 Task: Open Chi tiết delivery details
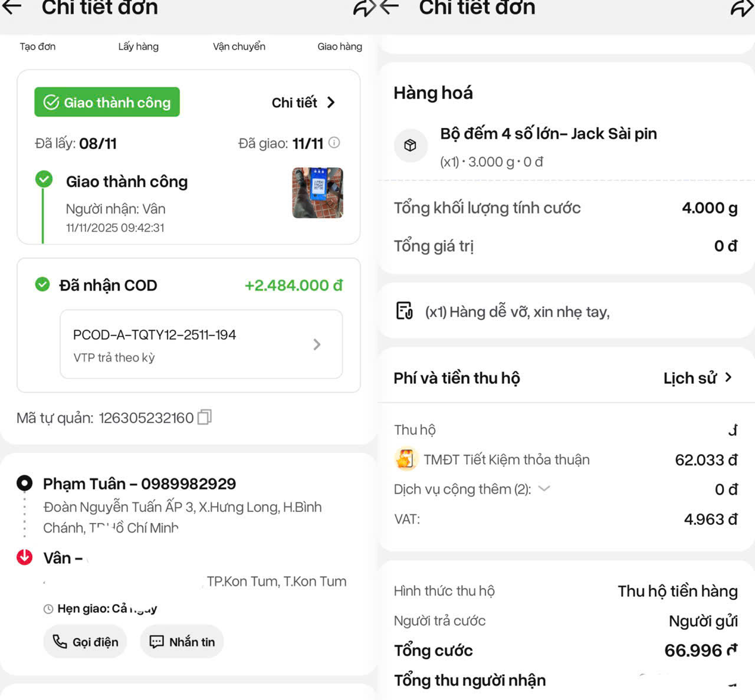tap(303, 103)
